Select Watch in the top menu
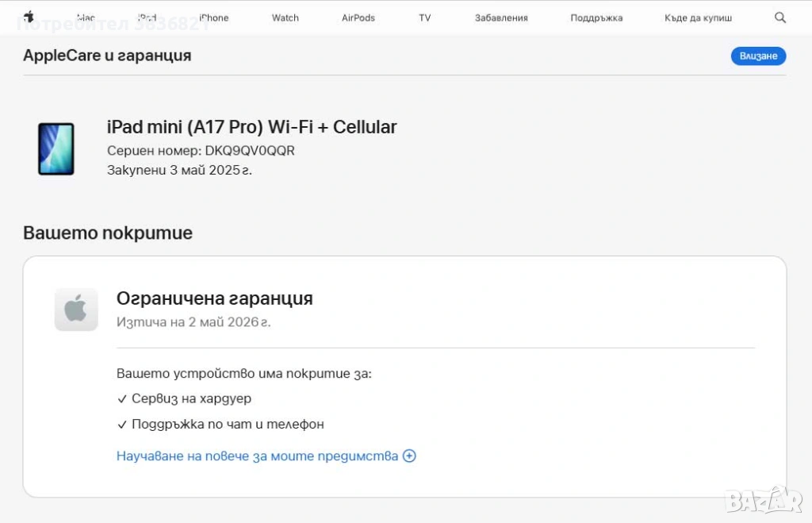This screenshot has width=812, height=523. pos(285,17)
